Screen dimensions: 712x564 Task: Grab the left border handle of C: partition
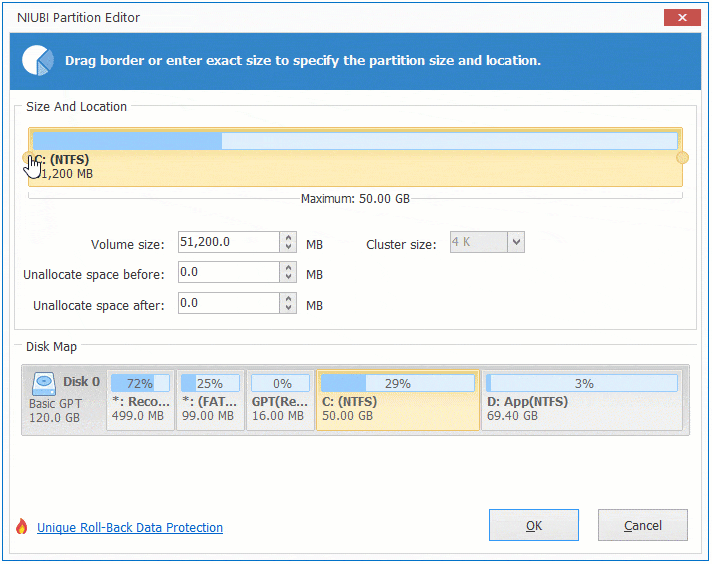[x=27, y=158]
